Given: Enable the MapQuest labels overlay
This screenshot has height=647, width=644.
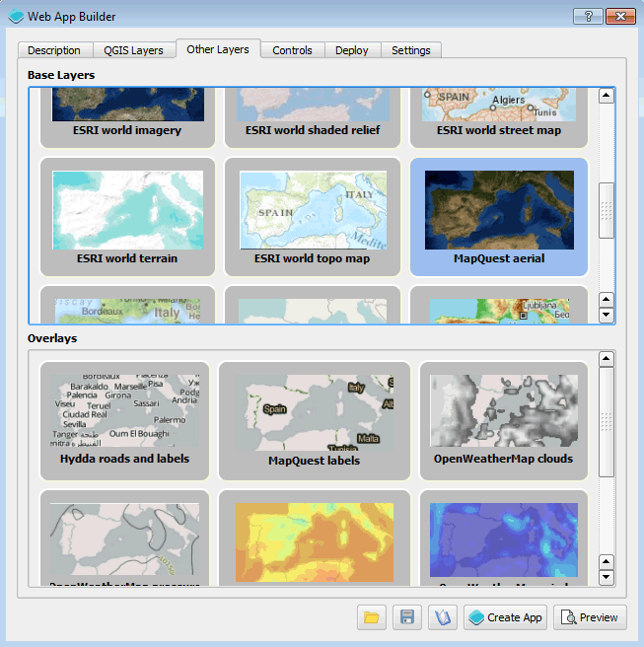Looking at the screenshot, I should 314,419.
